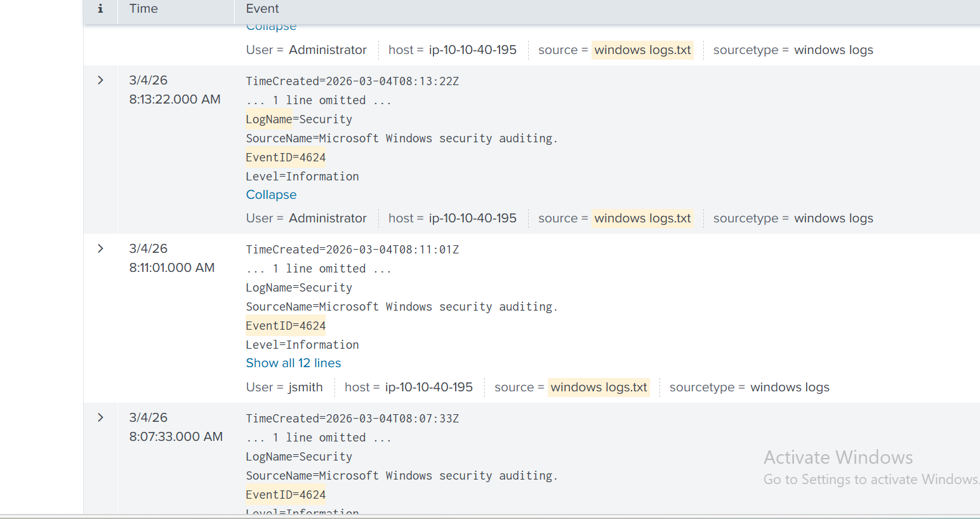
Task: Click Administrator user value in topmost event
Action: pos(328,50)
